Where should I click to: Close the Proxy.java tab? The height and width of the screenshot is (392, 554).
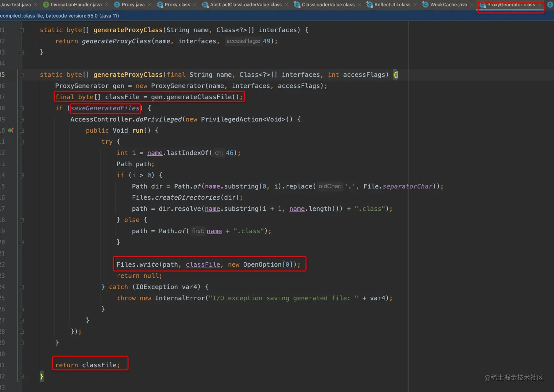coord(149,5)
